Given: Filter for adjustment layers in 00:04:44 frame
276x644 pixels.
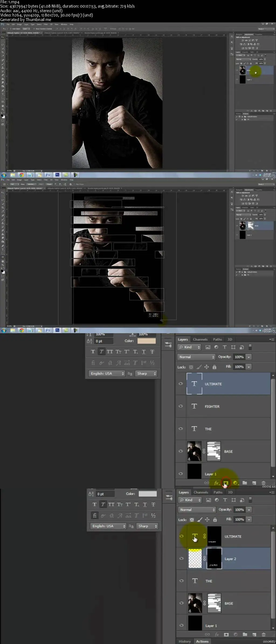Looking at the screenshot, I should 216,347.
